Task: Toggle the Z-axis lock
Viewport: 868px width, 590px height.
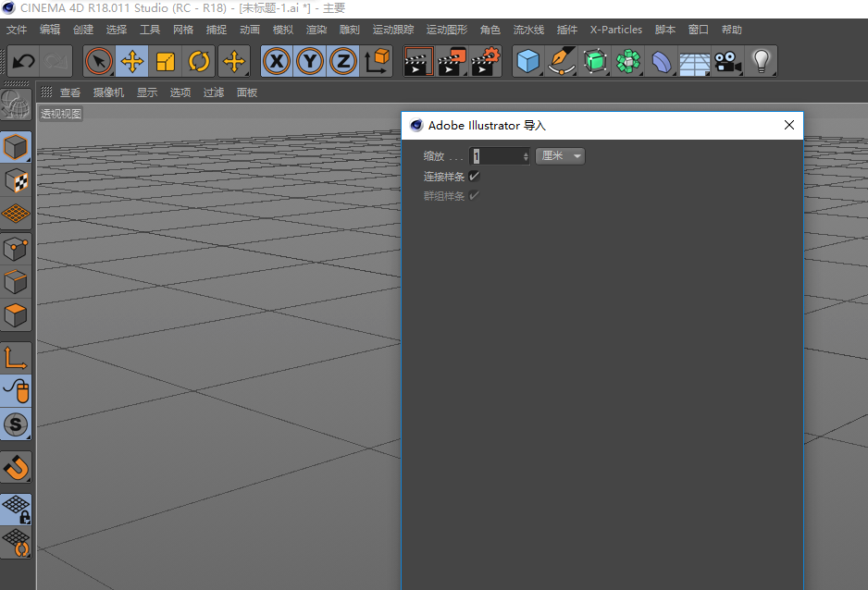Action: [341, 61]
